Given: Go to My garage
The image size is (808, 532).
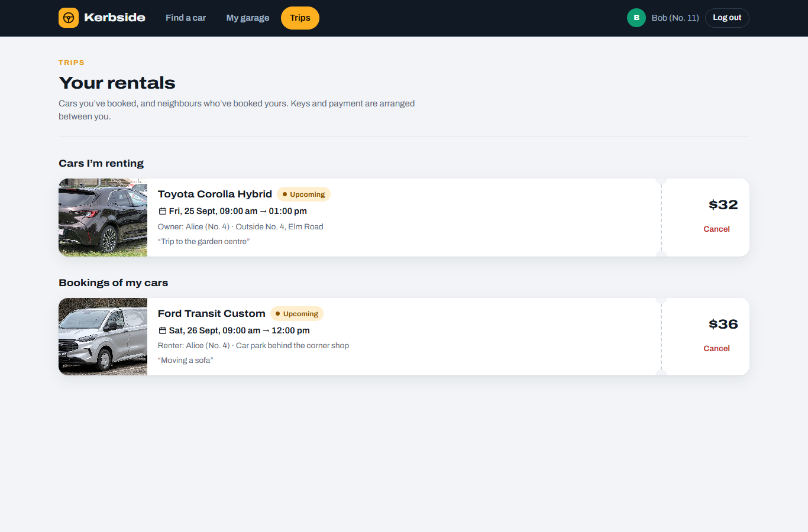Looking at the screenshot, I should [248, 18].
